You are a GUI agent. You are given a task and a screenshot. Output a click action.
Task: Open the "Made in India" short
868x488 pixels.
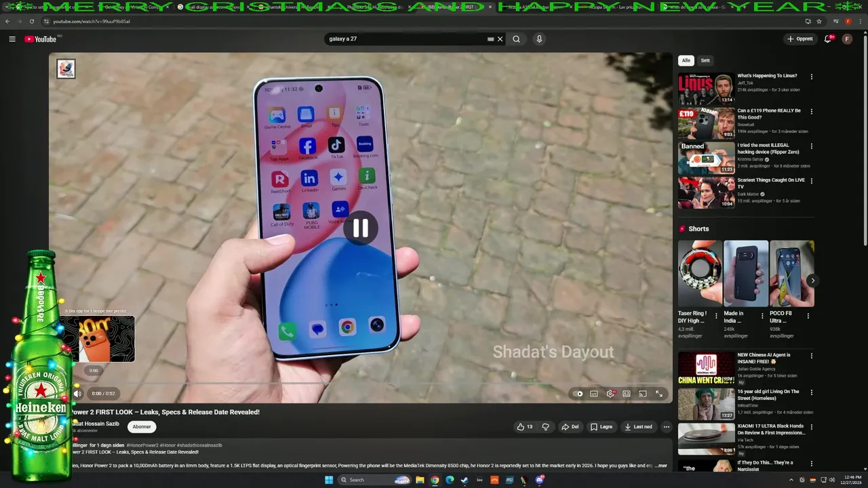[x=745, y=273]
